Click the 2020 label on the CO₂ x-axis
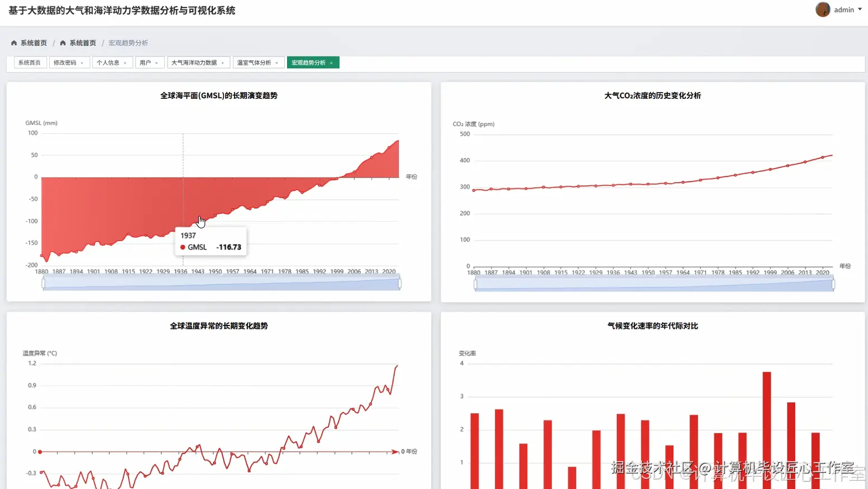868x489 pixels. click(823, 272)
